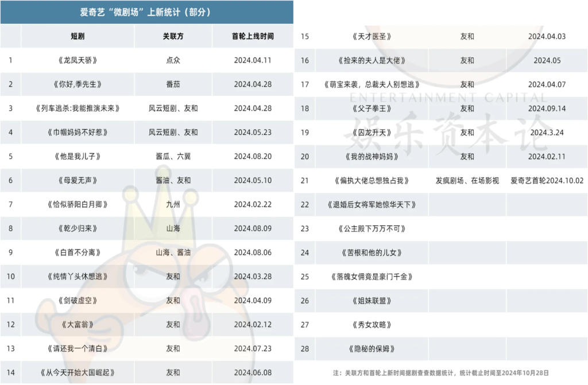Click the drama title 《乾少归来》

tap(78, 228)
